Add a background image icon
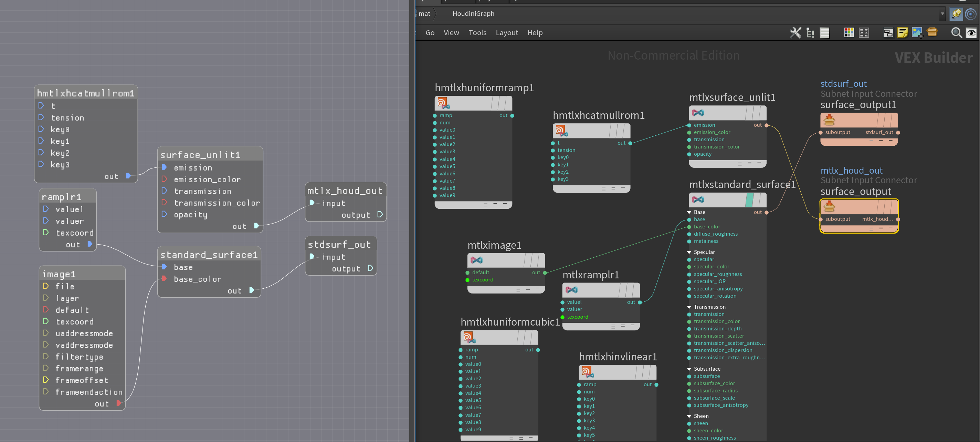The width and height of the screenshot is (980, 442). click(x=917, y=33)
